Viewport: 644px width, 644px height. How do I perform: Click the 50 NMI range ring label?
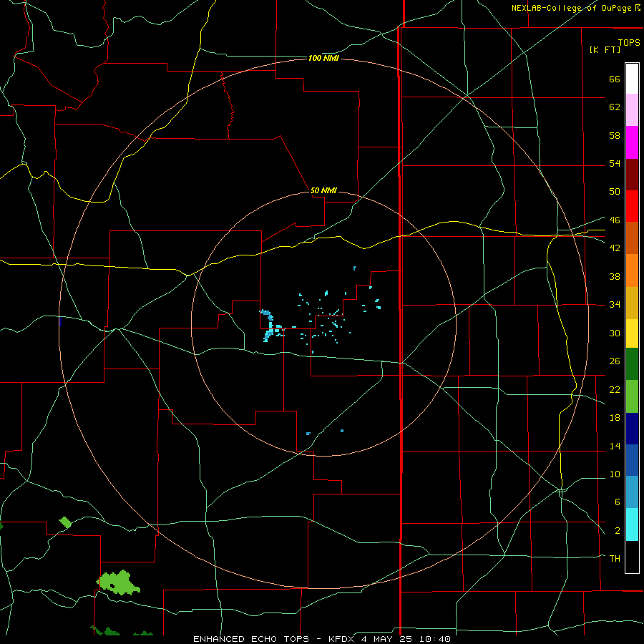(x=323, y=190)
